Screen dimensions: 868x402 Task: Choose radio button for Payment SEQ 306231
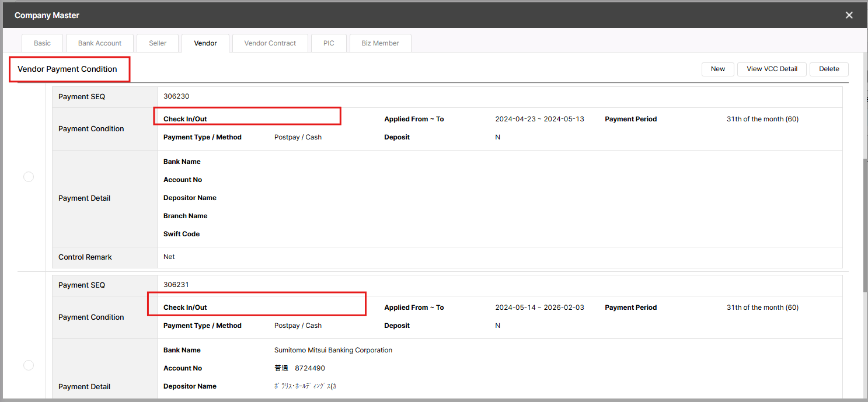point(29,365)
